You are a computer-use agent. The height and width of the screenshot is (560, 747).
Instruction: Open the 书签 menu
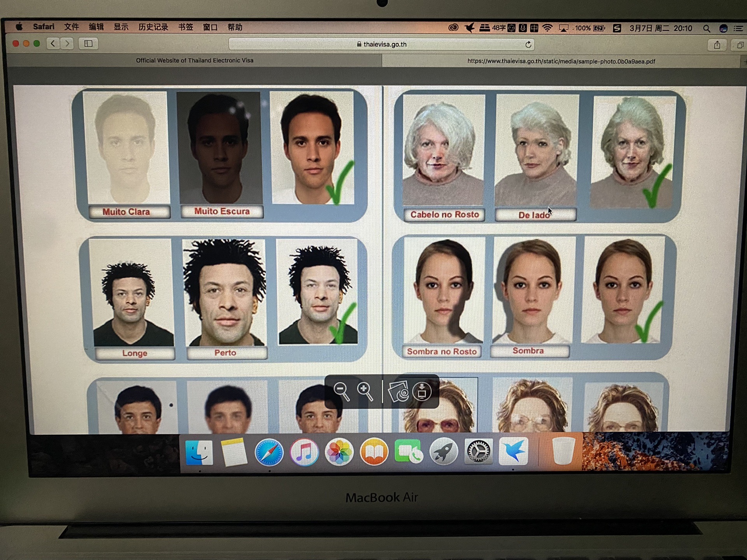(x=186, y=27)
